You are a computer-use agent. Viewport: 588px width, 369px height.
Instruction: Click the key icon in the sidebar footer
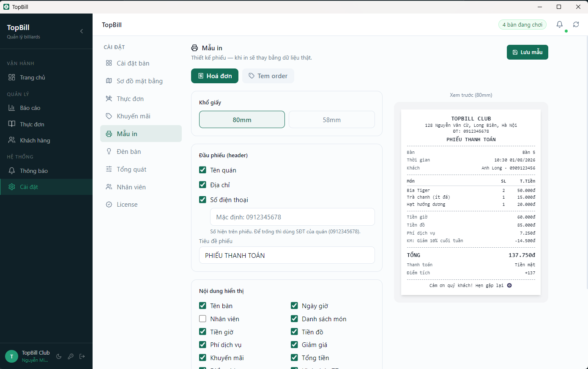(x=71, y=356)
